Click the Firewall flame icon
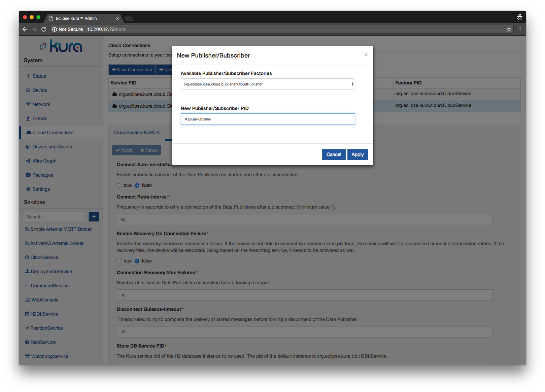This screenshot has width=545, height=392. [28, 118]
